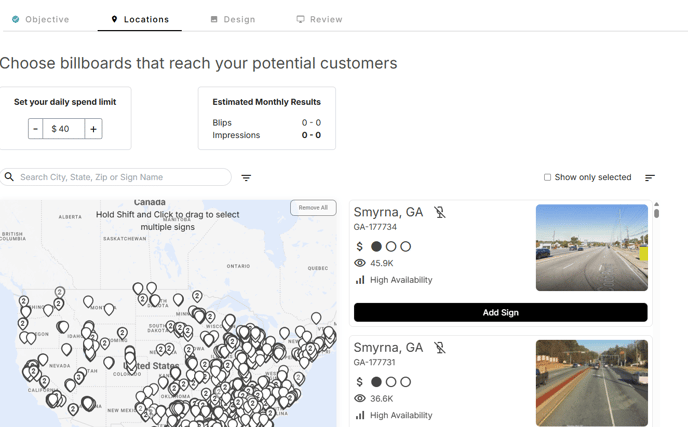Image resolution: width=688 pixels, height=427 pixels.
Task: Click the eye impressions icon showing 36.6K
Action: (x=360, y=398)
